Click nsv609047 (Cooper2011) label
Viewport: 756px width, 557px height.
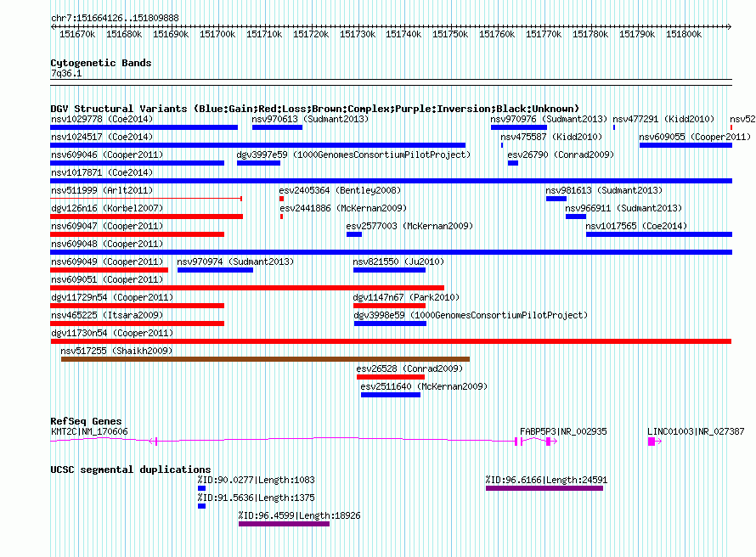pyautogui.click(x=107, y=226)
